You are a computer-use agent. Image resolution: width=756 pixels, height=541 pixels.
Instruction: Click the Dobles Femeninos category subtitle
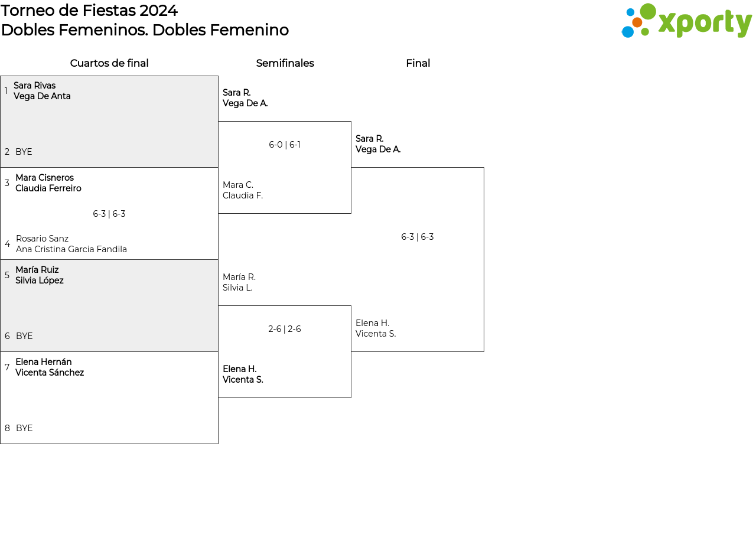click(145, 30)
